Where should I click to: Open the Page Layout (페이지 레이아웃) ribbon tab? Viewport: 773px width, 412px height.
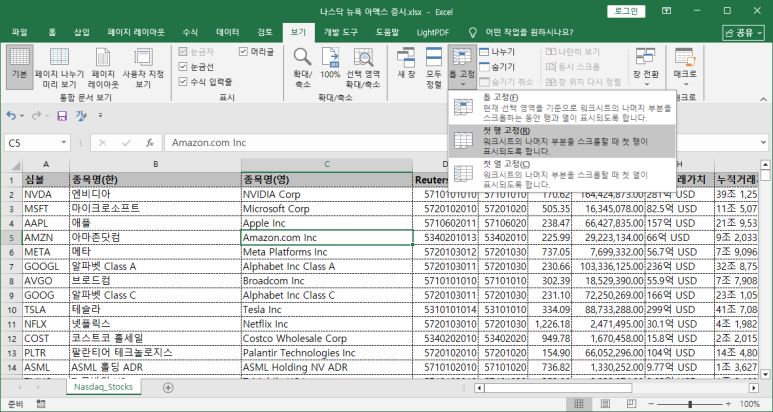(136, 33)
